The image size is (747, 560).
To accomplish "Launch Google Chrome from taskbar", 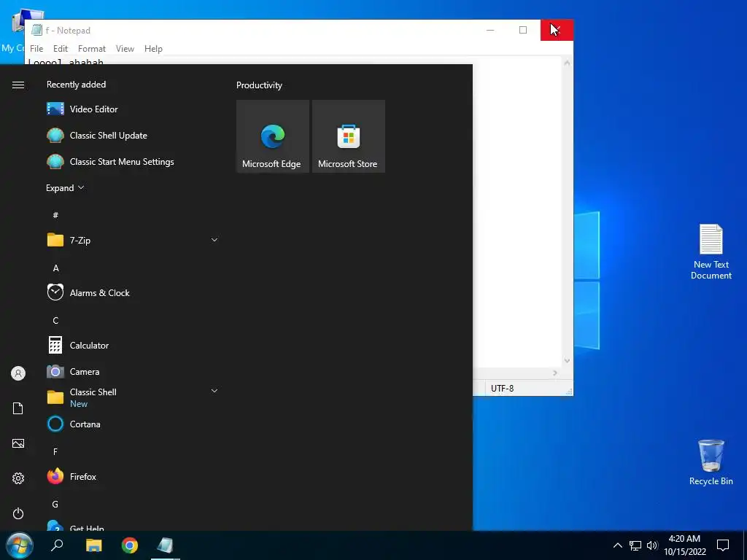I will [130, 545].
